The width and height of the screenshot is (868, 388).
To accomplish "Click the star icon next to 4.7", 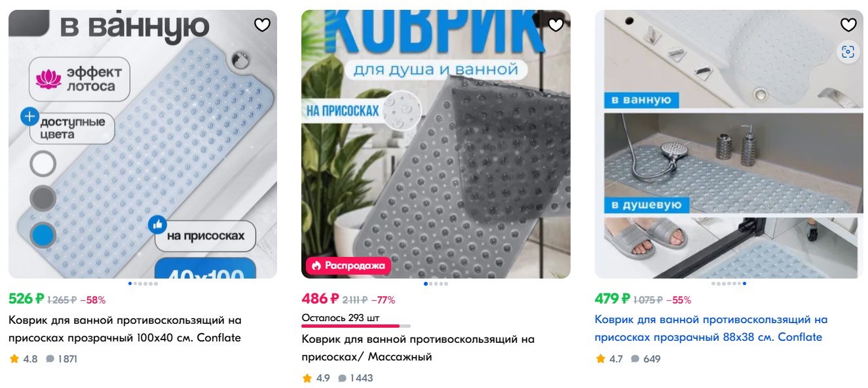I will (x=600, y=359).
